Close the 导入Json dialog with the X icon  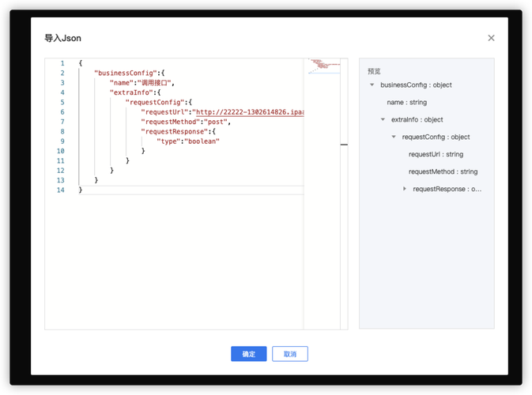tap(491, 38)
